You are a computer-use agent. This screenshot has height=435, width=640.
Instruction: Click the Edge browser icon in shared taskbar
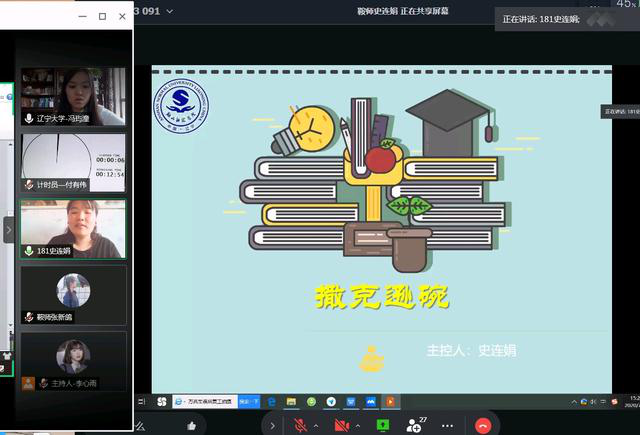pos(271,401)
